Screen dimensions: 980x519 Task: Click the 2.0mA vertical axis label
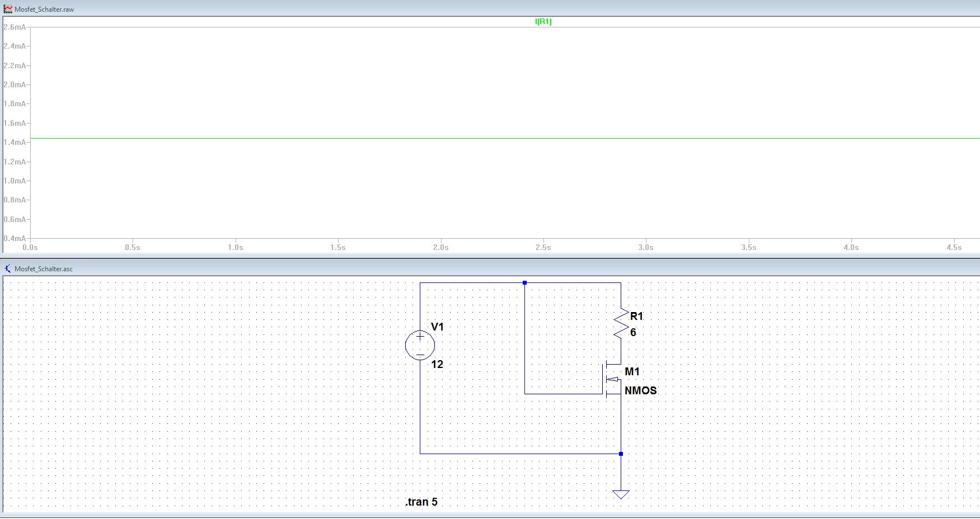(x=15, y=84)
